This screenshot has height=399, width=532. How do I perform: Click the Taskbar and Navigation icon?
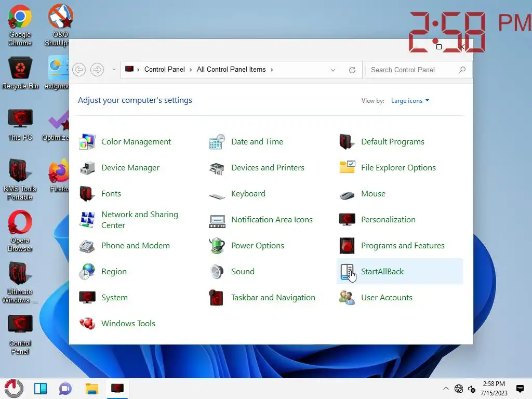pyautogui.click(x=217, y=298)
